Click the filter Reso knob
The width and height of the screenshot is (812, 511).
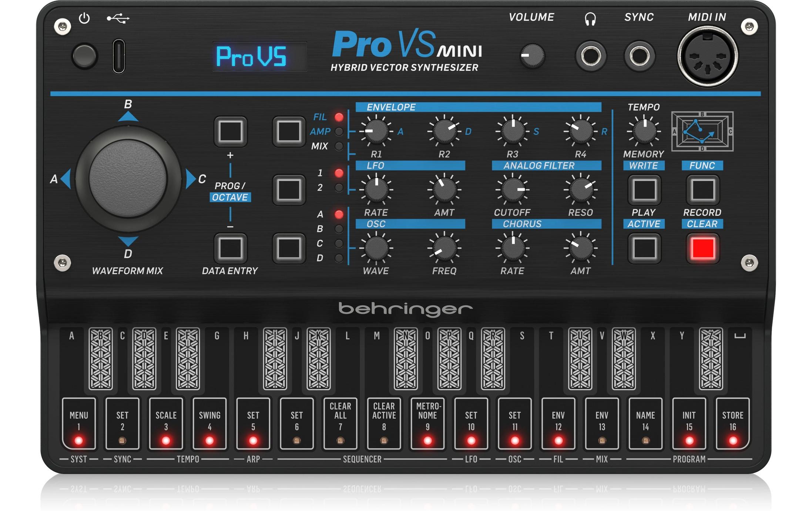(581, 190)
